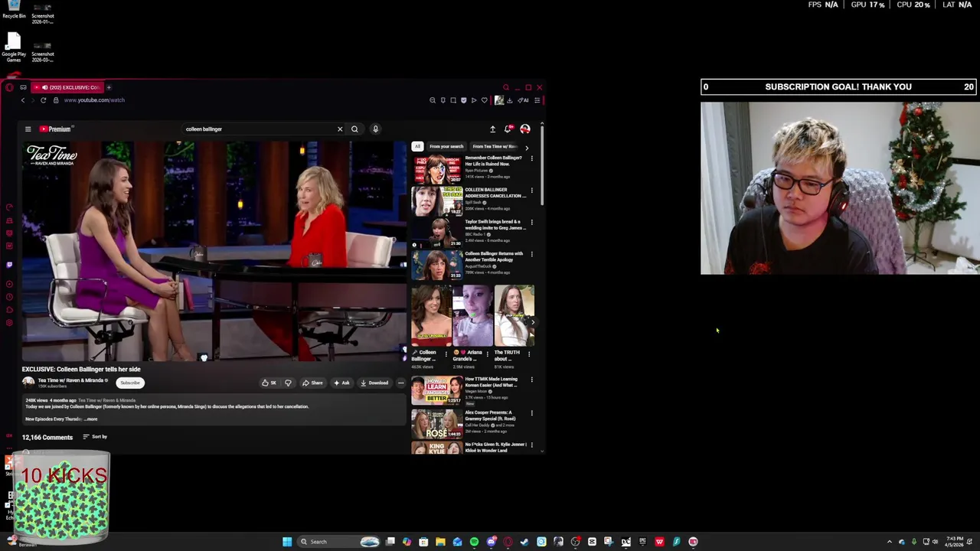The image size is (980, 551).
Task: Show hidden system tray icons
Action: coord(889,542)
